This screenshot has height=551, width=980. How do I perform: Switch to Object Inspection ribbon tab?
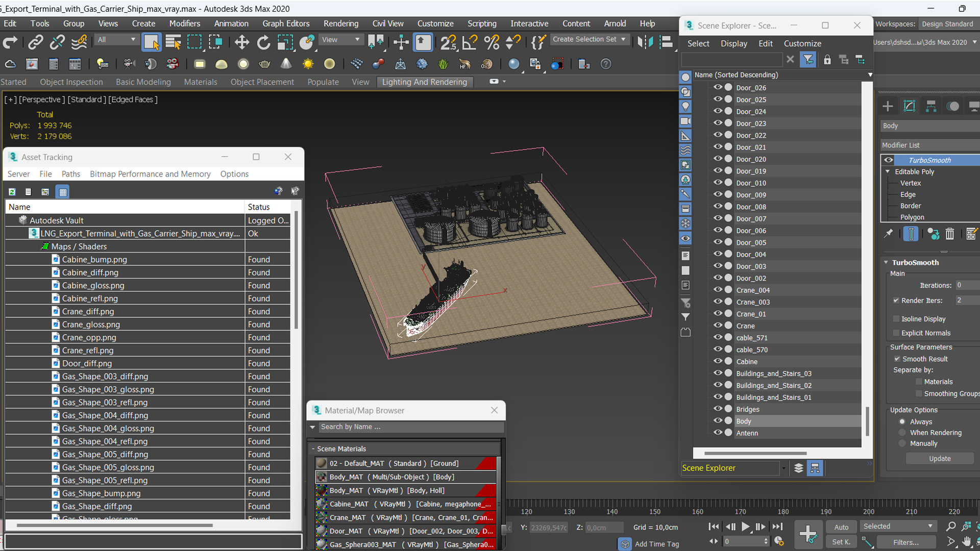(x=71, y=82)
